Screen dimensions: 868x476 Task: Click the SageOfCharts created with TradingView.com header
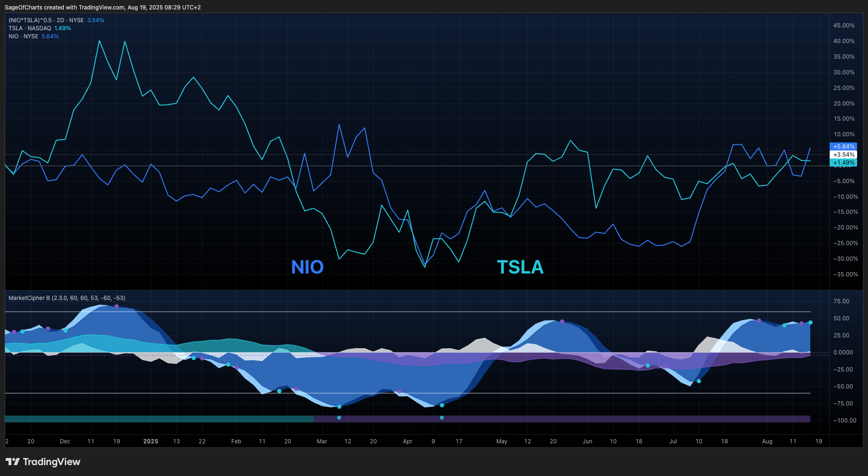tap(103, 8)
